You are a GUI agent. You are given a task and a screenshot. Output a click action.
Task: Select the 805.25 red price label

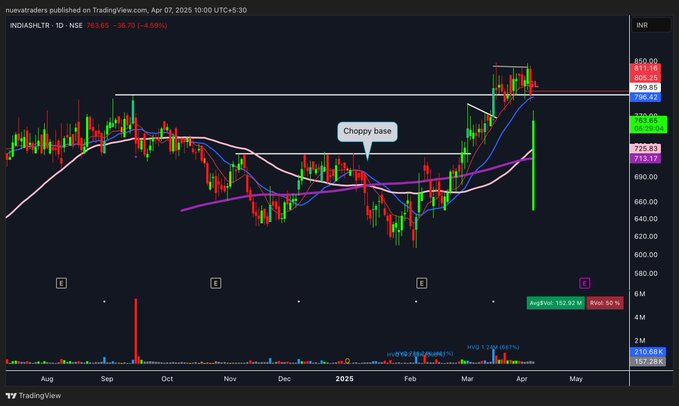(x=645, y=78)
